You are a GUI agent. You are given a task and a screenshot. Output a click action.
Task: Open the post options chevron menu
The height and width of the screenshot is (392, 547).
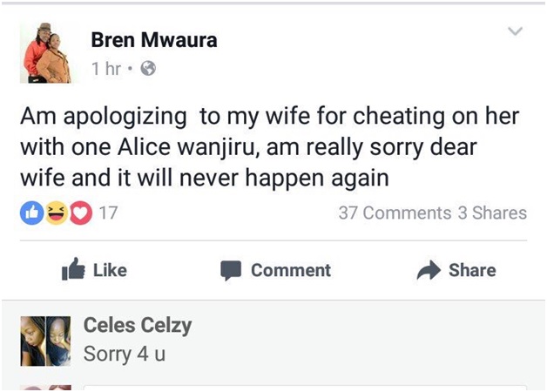516,32
